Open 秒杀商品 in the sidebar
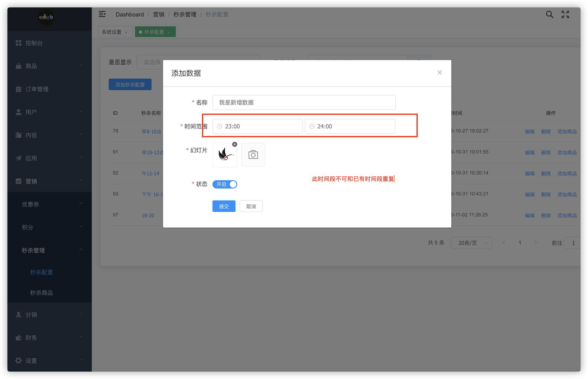The height and width of the screenshot is (379, 588). click(x=41, y=293)
